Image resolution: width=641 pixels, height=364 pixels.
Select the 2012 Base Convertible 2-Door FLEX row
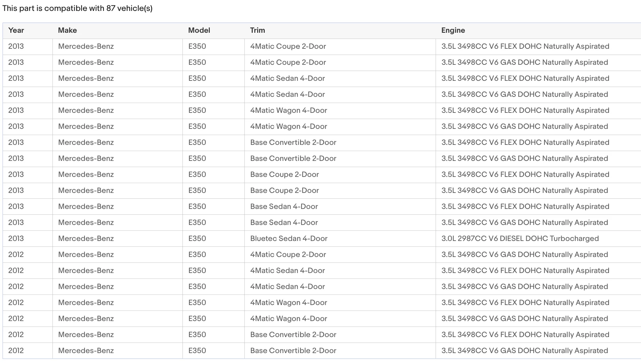pos(322,335)
